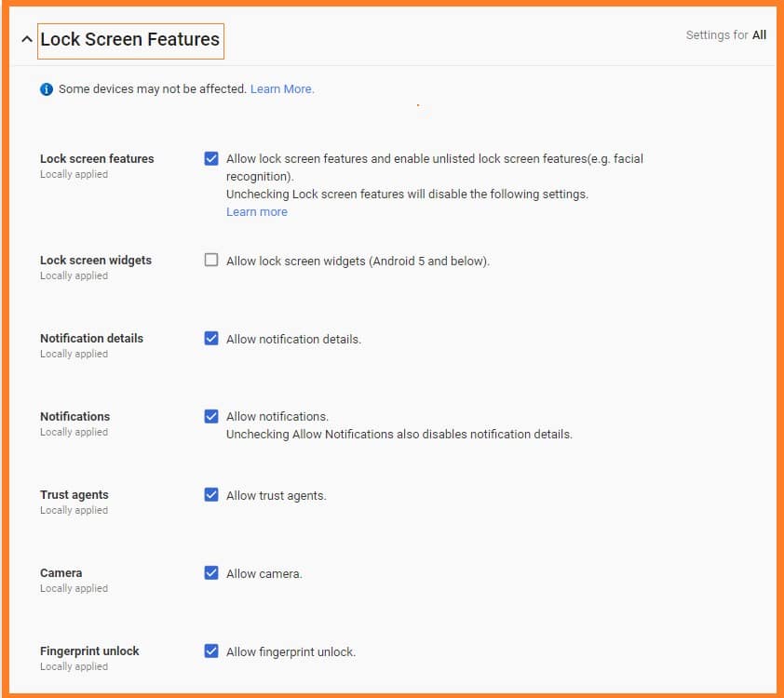This screenshot has height=698, width=784.
Task: Click the Notifications setting label
Action: click(74, 416)
